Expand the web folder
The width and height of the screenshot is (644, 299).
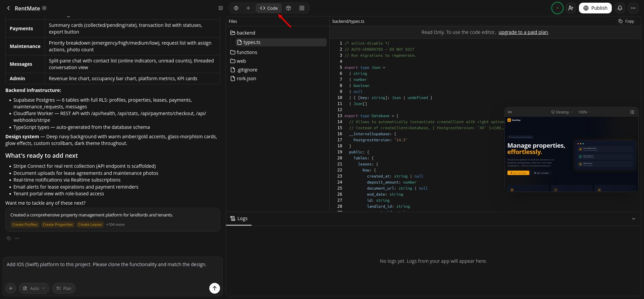tap(238, 61)
